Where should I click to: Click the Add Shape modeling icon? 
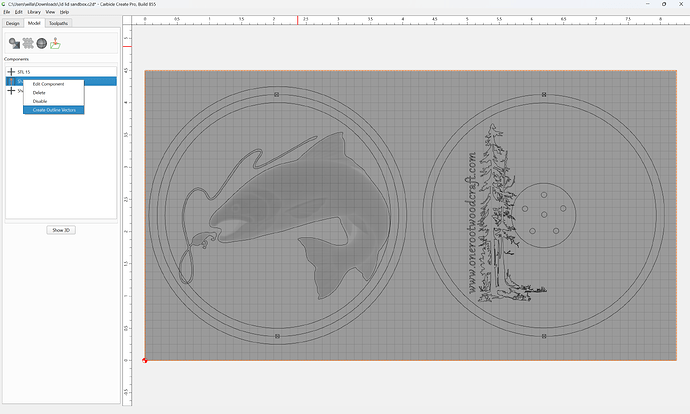click(14, 43)
